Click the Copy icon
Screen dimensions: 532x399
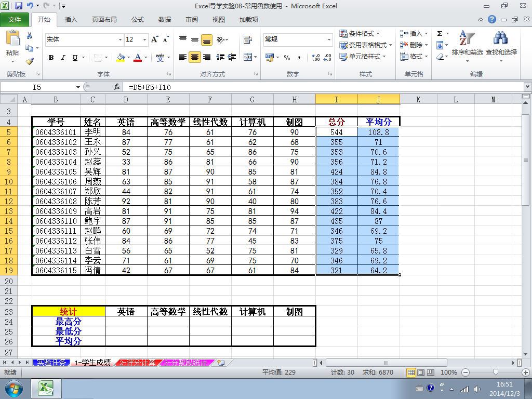pos(30,48)
